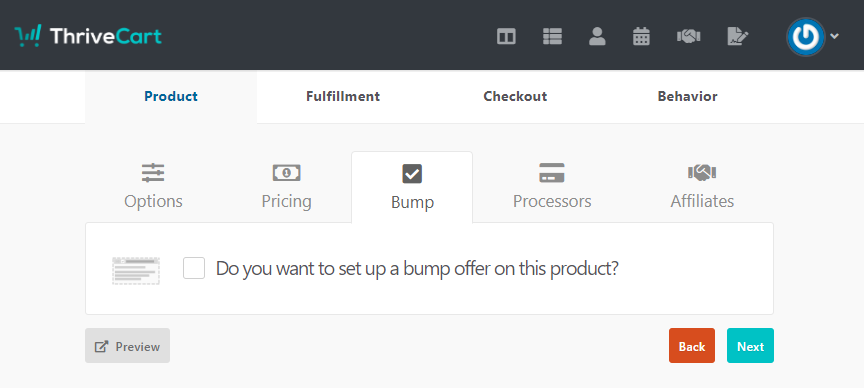Screen dimensions: 864x388
Task: Open the dashboard columns icon in header
Action: [506, 36]
